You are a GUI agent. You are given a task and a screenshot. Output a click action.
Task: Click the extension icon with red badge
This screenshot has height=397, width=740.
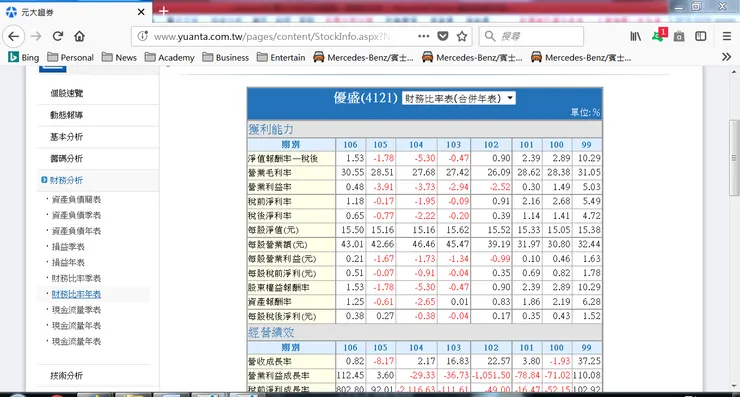(x=659, y=35)
